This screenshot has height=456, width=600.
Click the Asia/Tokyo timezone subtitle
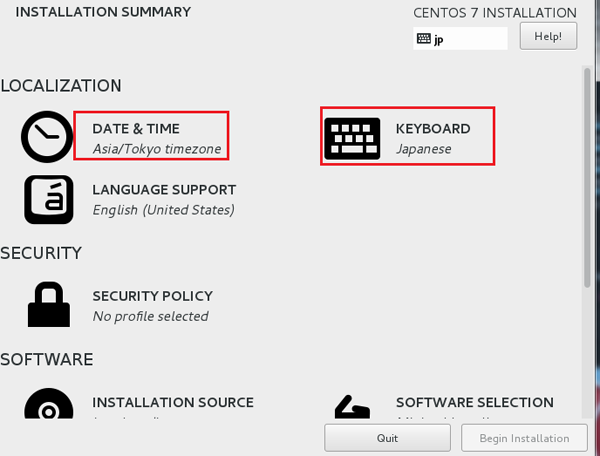point(157,149)
